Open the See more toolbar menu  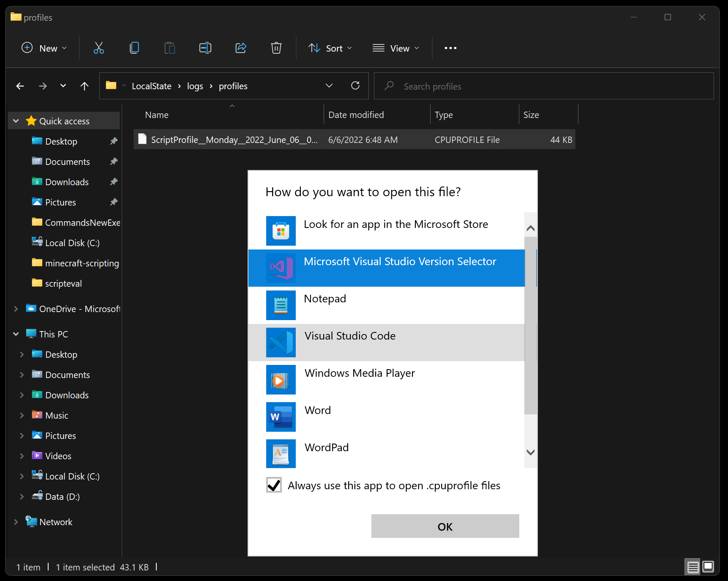(450, 48)
